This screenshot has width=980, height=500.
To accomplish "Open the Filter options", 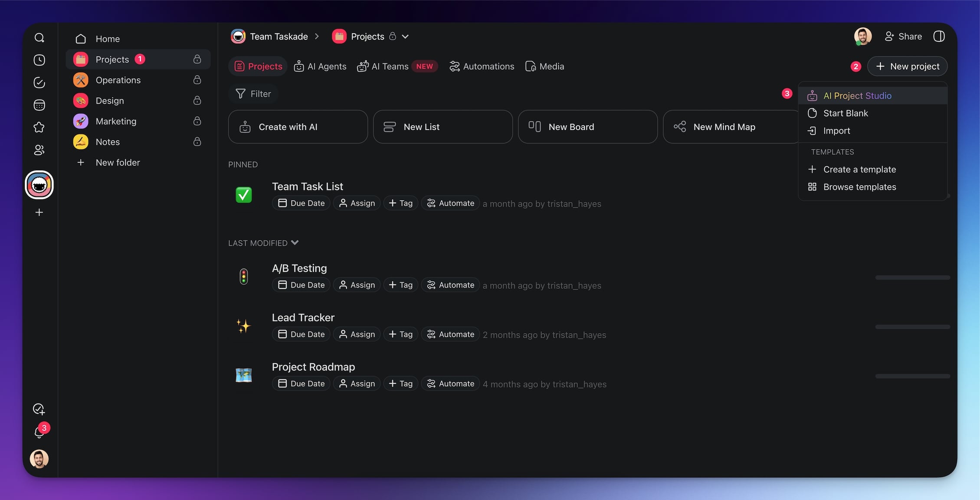I will 253,94.
